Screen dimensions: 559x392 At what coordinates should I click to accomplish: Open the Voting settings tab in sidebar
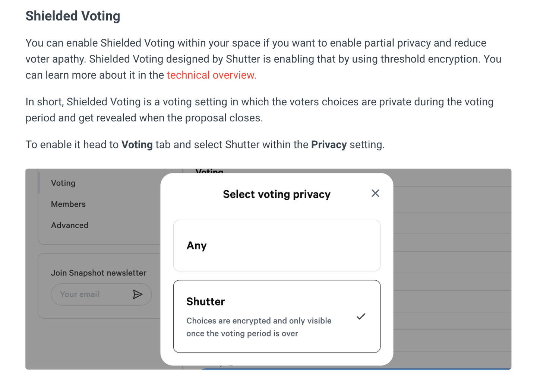[63, 183]
